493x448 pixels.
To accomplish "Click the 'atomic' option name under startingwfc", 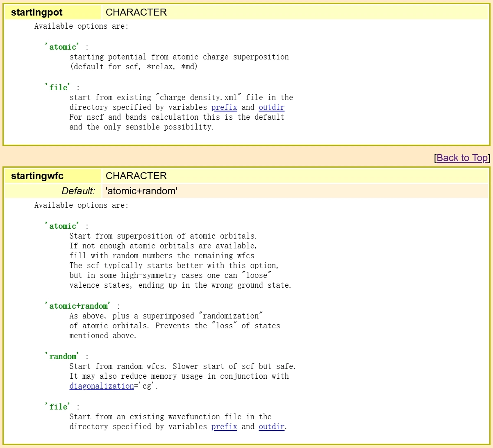I will pos(62,226).
